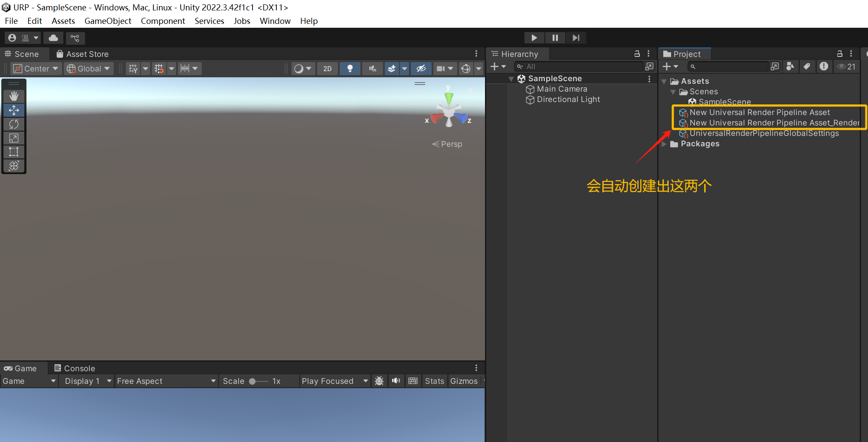Open the Free Aspect dropdown

pos(166,381)
